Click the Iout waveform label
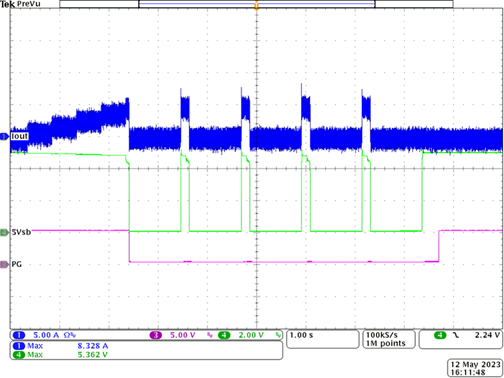 pos(19,136)
